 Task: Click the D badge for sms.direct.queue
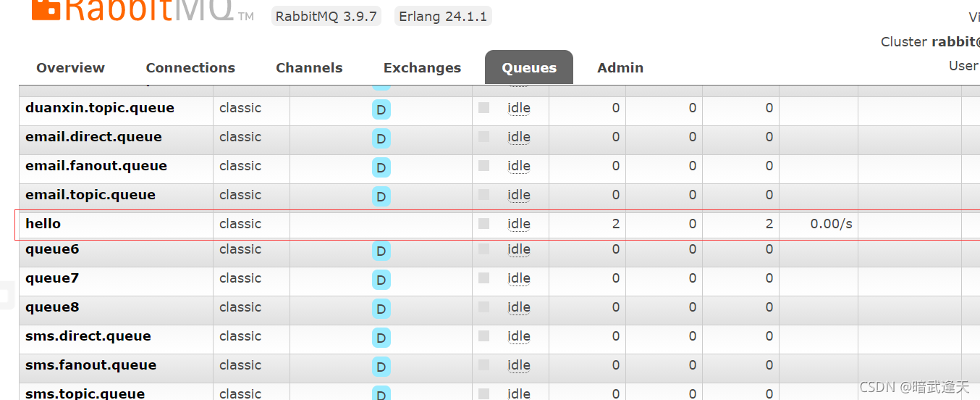[x=381, y=338]
